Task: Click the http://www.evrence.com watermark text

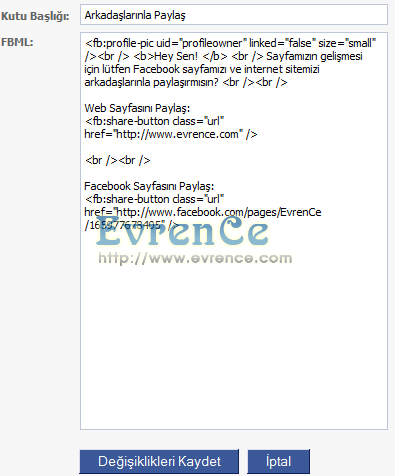Action: [195, 258]
